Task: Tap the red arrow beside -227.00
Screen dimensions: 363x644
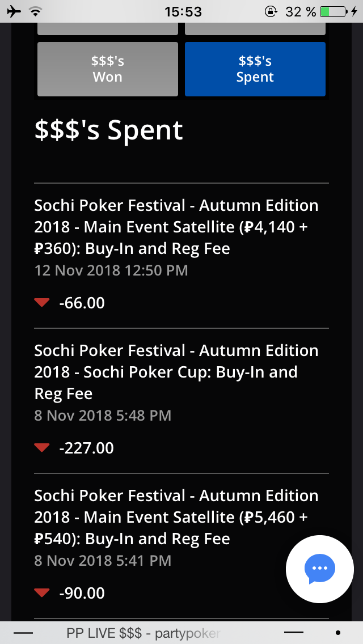Action: [42, 448]
